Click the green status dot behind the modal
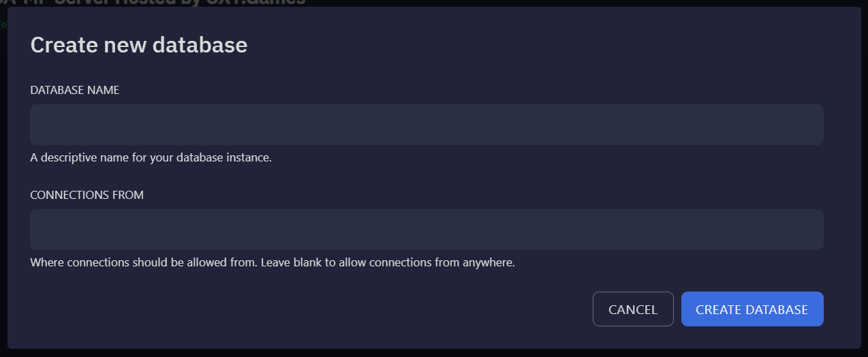868x357 pixels. (3, 25)
